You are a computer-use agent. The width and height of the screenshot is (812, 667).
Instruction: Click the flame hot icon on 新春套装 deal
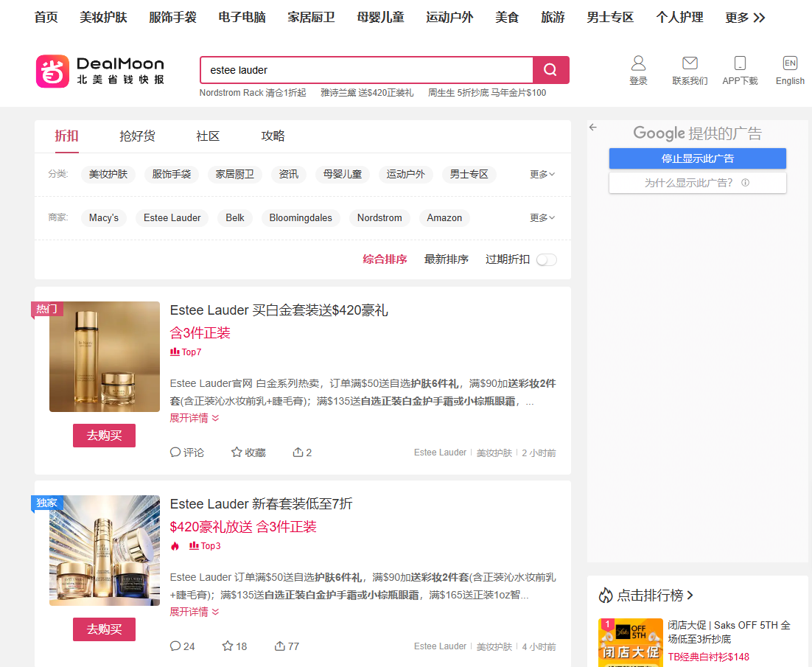click(175, 546)
